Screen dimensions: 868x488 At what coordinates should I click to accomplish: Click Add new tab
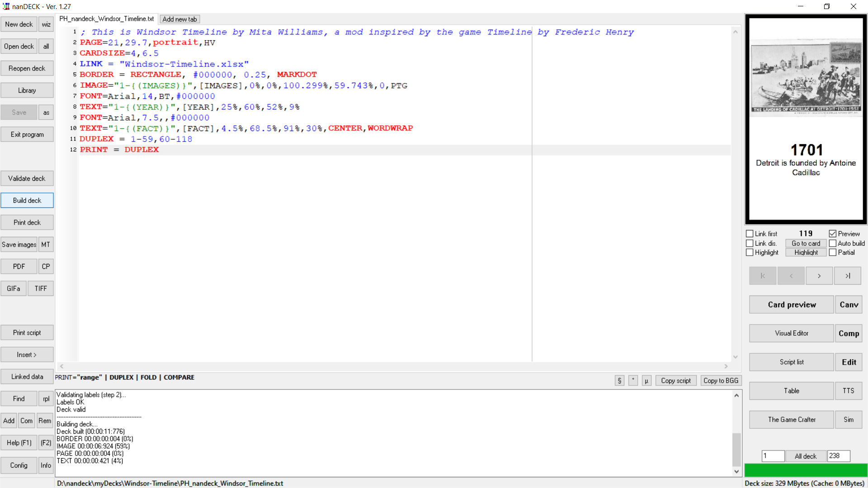tap(179, 19)
